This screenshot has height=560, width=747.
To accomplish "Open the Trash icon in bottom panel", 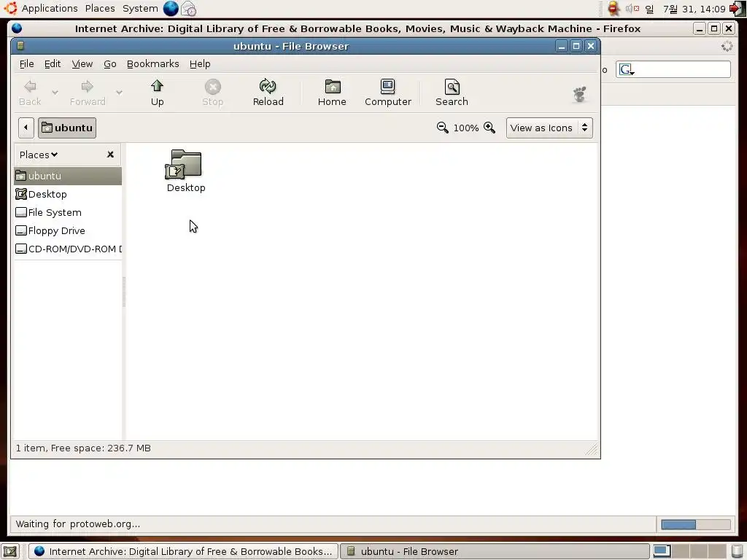I will pyautogui.click(x=737, y=551).
